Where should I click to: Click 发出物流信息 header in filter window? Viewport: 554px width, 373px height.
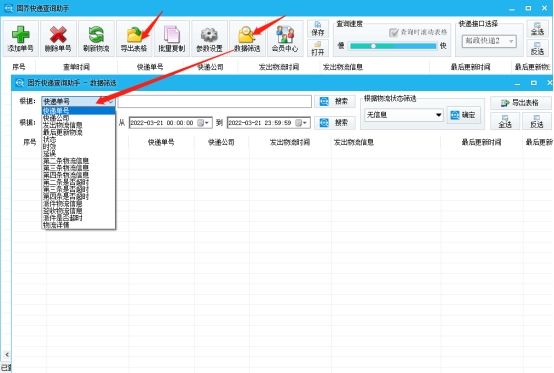pos(354,142)
